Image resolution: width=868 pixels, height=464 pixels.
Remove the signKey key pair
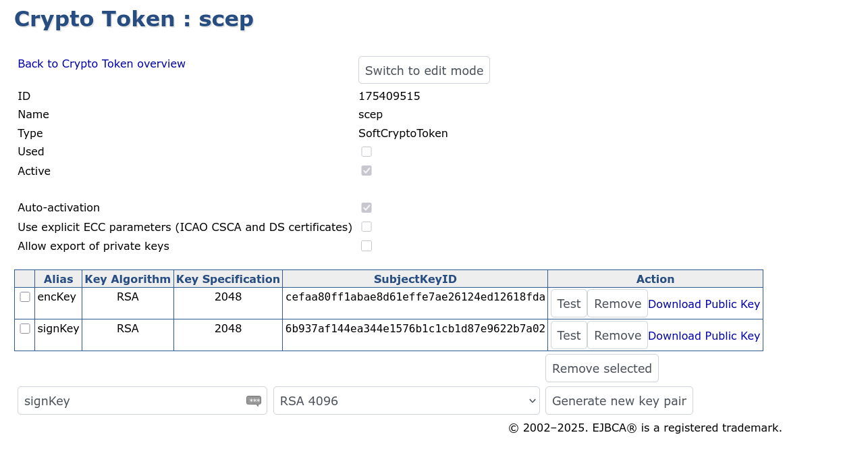click(617, 336)
